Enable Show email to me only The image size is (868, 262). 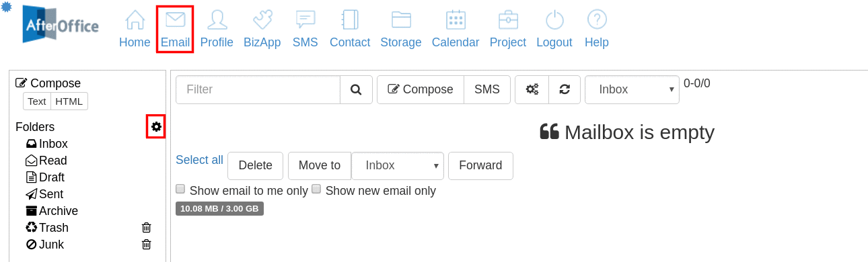180,189
